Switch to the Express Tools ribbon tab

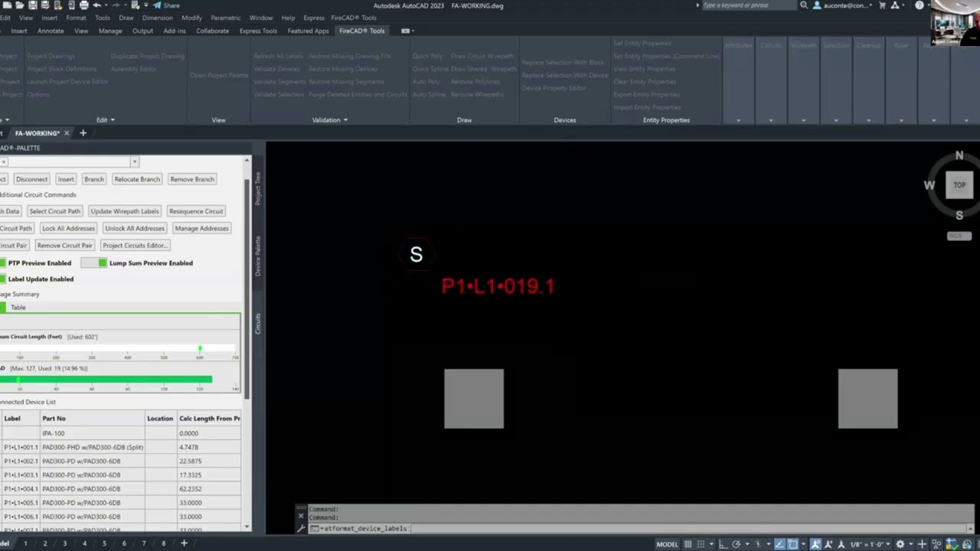(258, 31)
